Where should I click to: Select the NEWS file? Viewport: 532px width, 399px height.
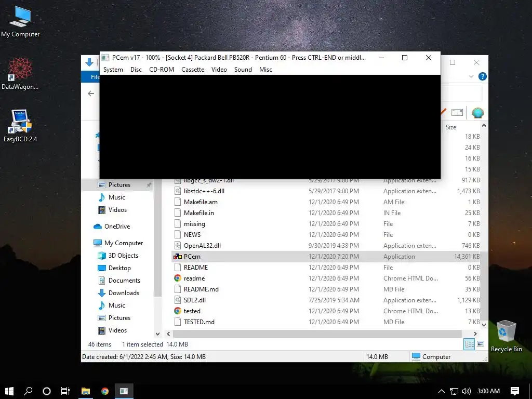192,235
